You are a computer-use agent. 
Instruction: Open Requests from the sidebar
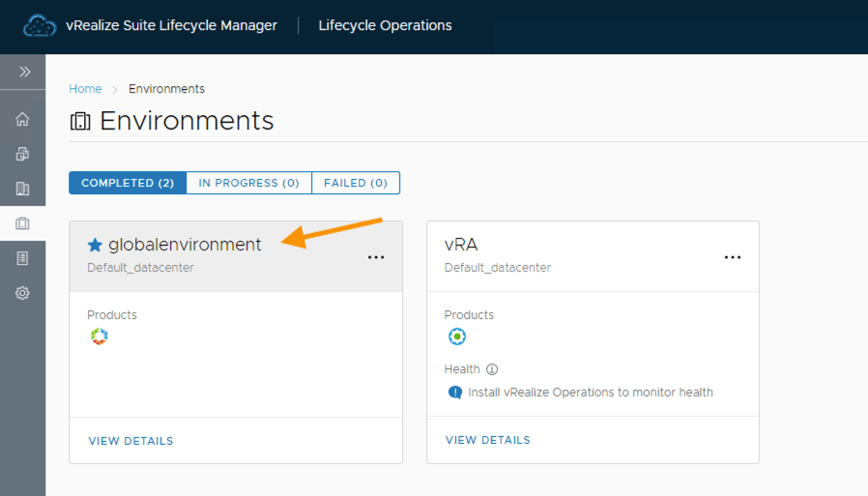coord(22,258)
